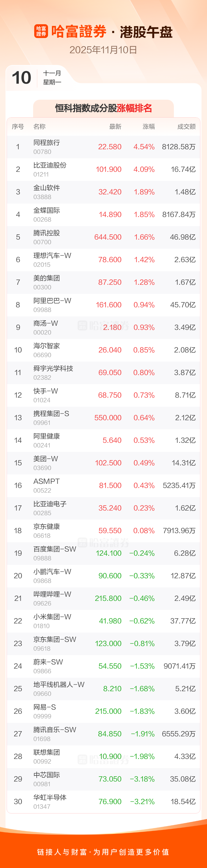Click the date tab showing 10 十一月
Viewport: 207px width, 868px height.
pos(36,78)
